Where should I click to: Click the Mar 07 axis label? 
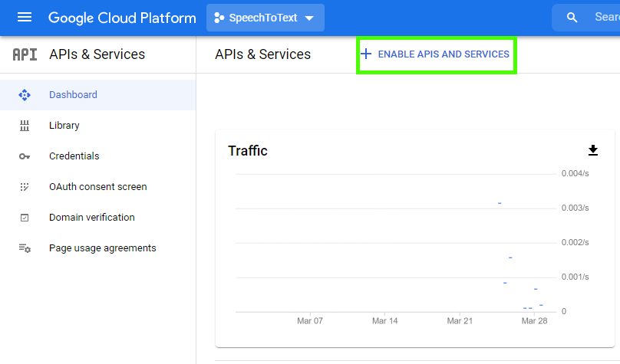[x=310, y=321]
